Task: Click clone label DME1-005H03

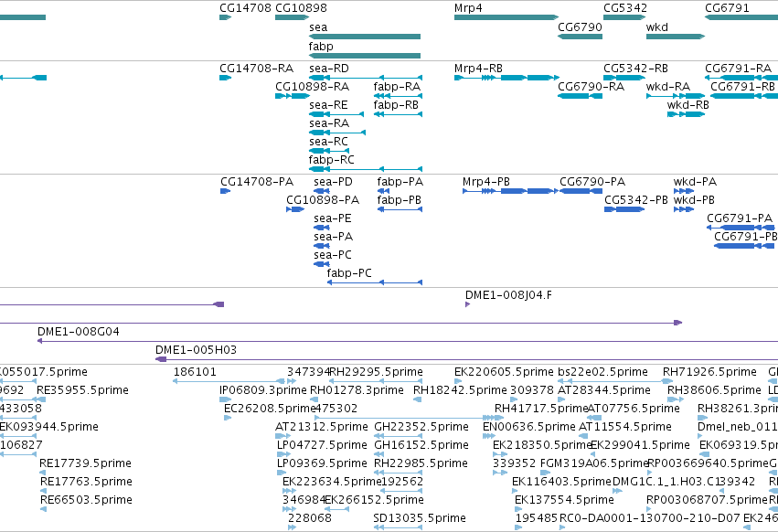Action: point(196,350)
